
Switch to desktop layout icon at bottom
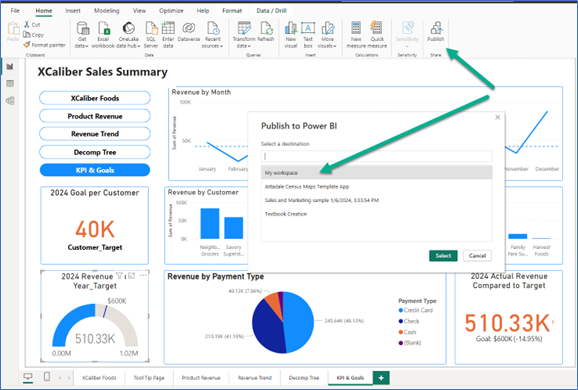point(28,377)
